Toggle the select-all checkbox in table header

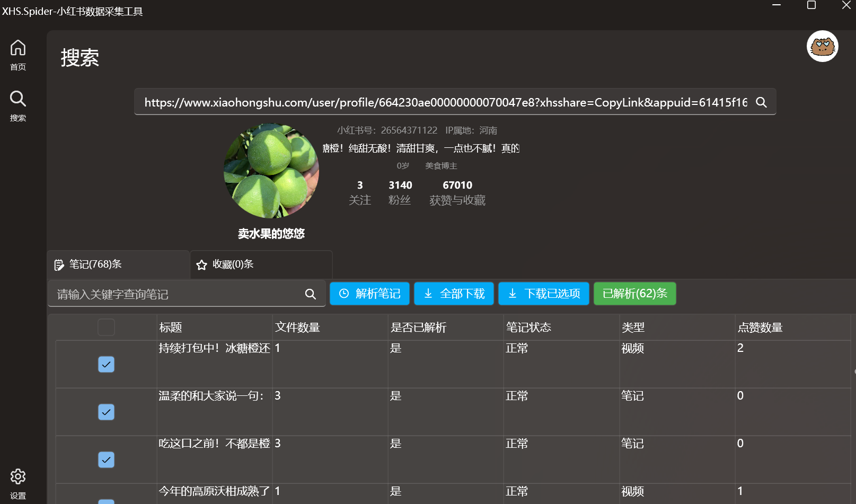106,328
